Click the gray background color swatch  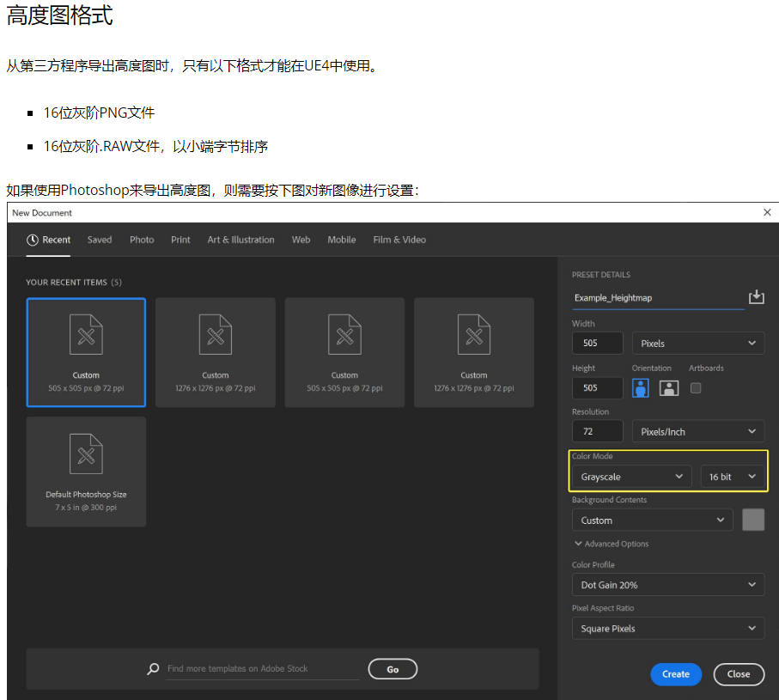pyautogui.click(x=753, y=520)
